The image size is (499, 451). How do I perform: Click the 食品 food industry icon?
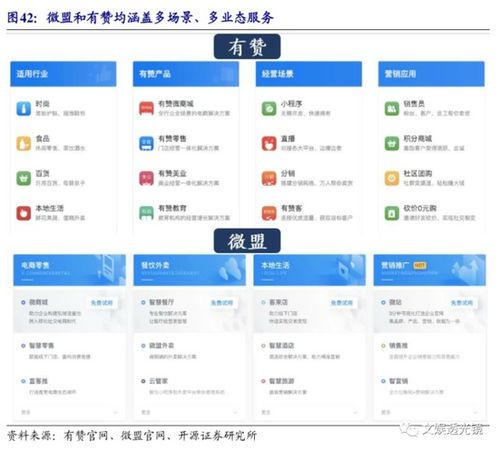click(23, 144)
